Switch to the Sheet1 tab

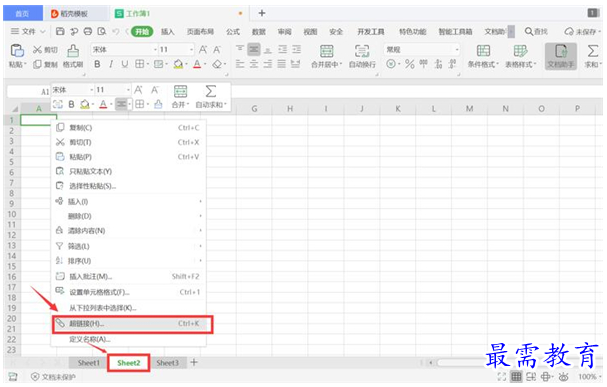coord(88,363)
